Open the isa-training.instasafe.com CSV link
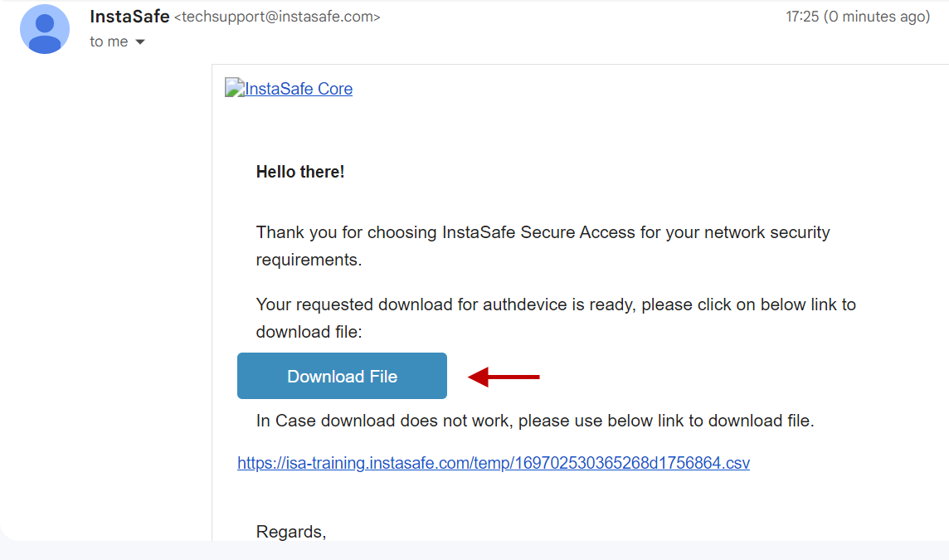949x560 pixels. pyautogui.click(x=493, y=463)
